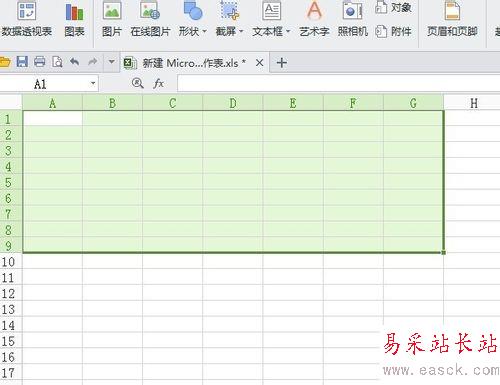This screenshot has height=385, width=500.
Task: Select column F header
Action: click(353, 103)
